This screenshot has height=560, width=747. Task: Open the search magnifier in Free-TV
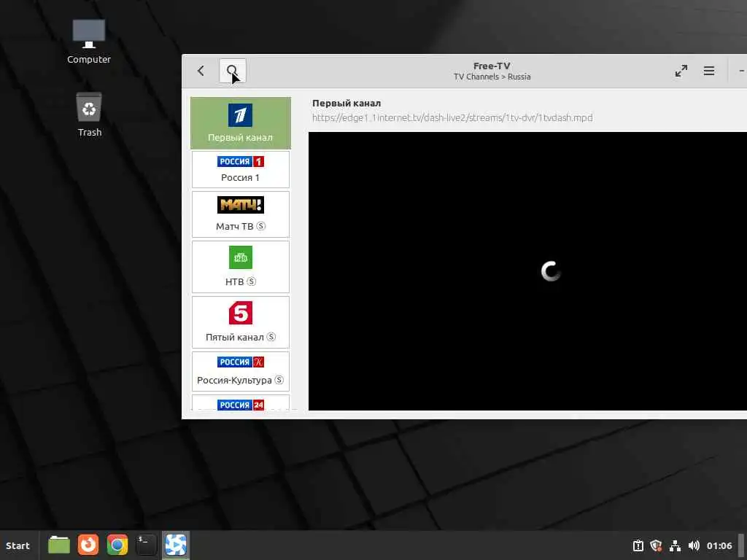click(233, 71)
